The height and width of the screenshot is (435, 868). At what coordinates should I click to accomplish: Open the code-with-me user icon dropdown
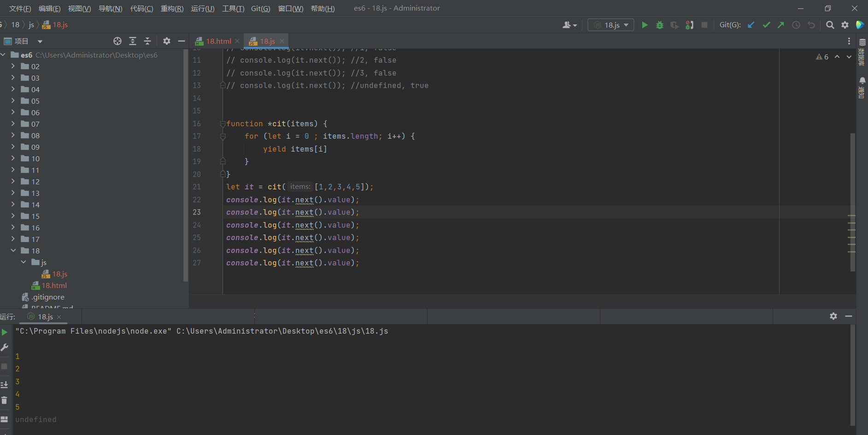click(569, 25)
